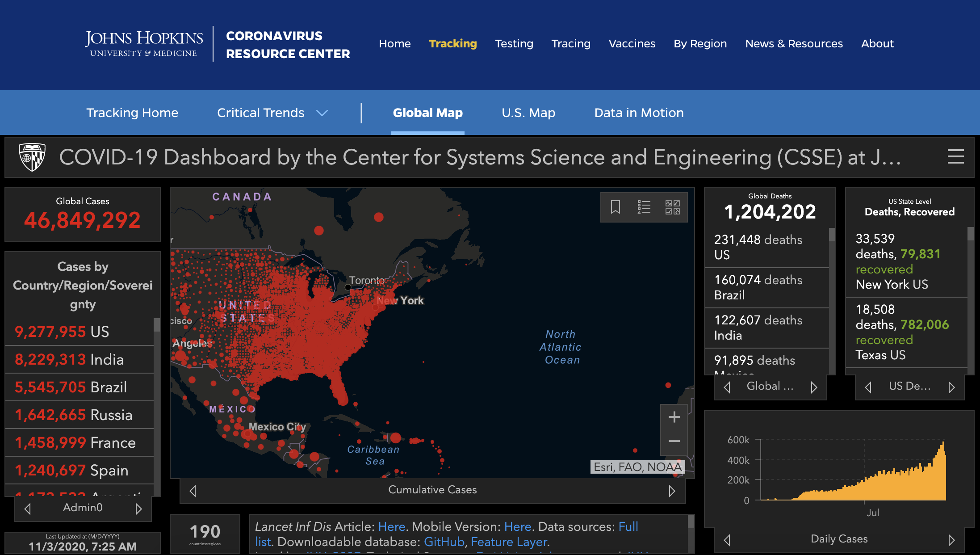Image resolution: width=980 pixels, height=555 pixels.
Task: Click next arrow beside Cumulative Cases
Action: pyautogui.click(x=672, y=491)
